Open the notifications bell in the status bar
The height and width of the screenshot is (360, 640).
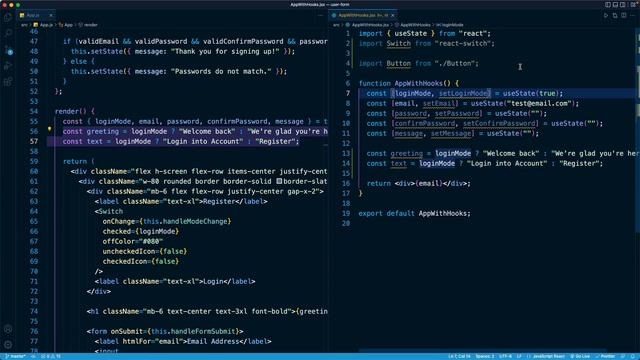(x=633, y=356)
